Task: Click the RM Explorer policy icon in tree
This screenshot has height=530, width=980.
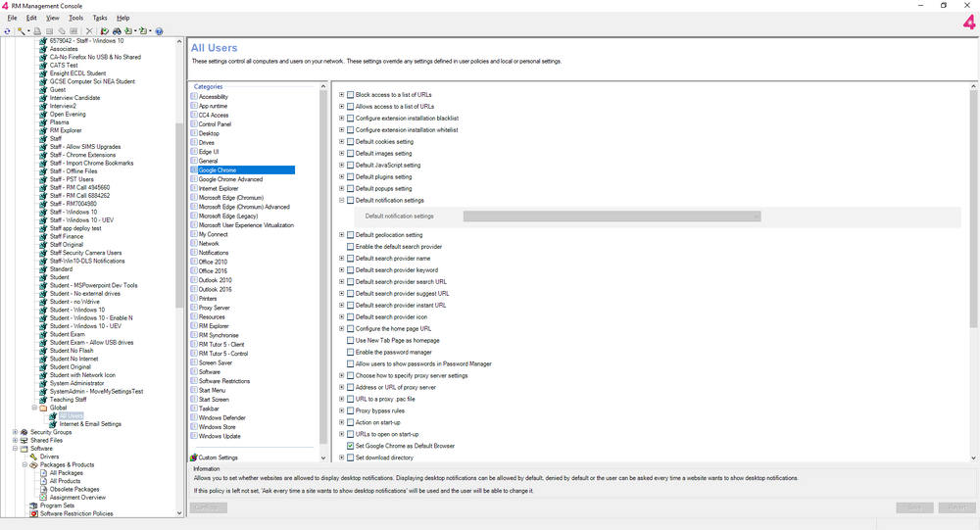Action: pos(44,130)
